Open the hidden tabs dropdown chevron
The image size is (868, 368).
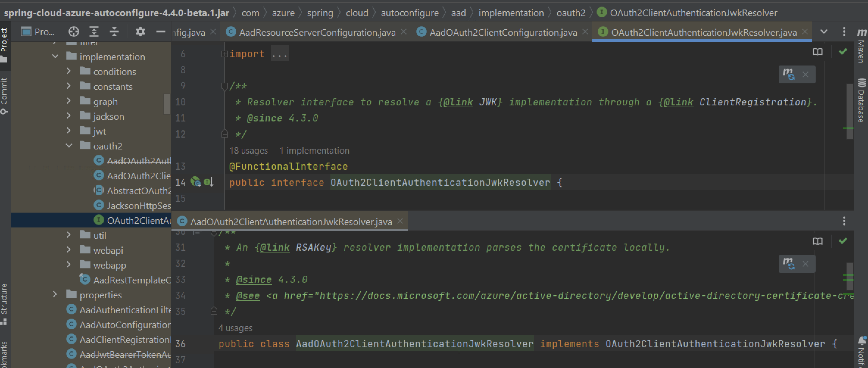pos(824,31)
